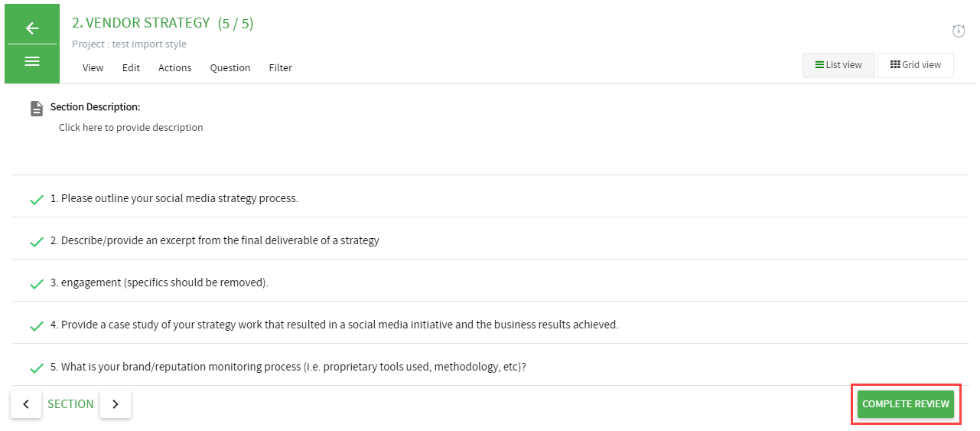Go to next section arrow
The width and height of the screenshot is (980, 431).
116,404
